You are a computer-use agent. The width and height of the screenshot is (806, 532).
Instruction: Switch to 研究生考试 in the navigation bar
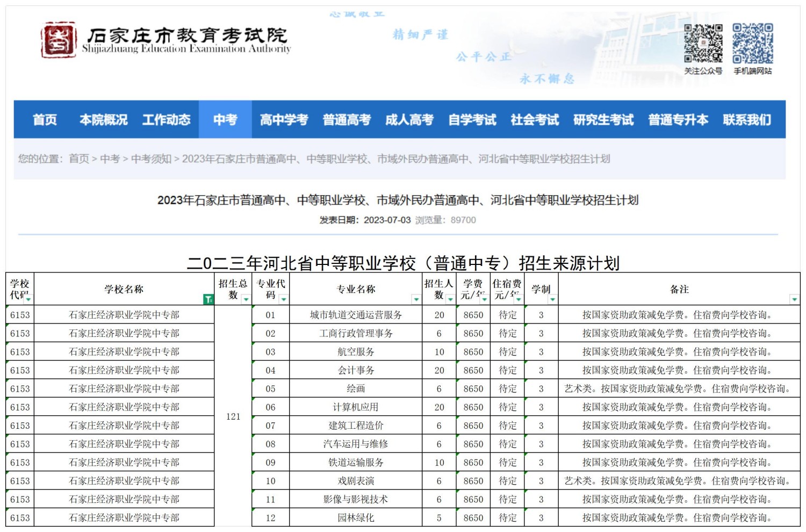click(603, 119)
